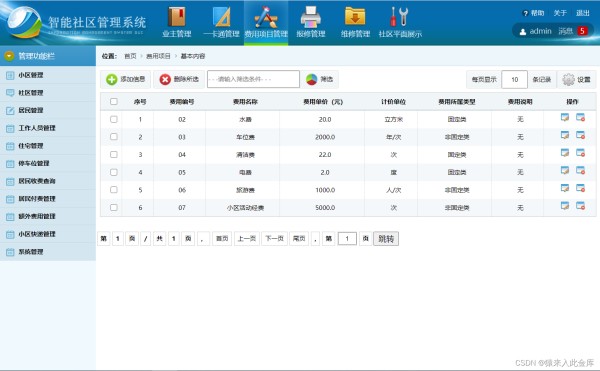The image size is (600, 371).
Task: Open 维修管理 folder download icon
Action: pos(355,16)
